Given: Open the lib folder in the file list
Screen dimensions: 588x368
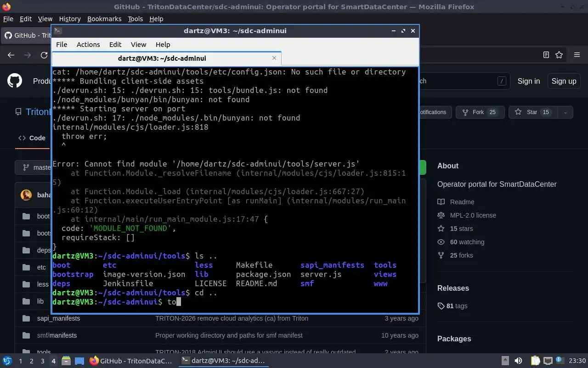Looking at the screenshot, I should click(x=40, y=301).
